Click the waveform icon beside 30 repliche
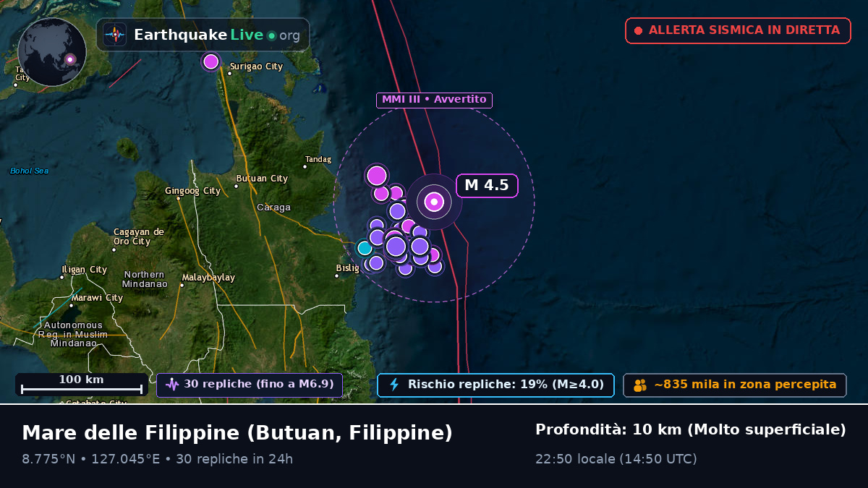This screenshot has width=868, height=488. click(x=172, y=385)
